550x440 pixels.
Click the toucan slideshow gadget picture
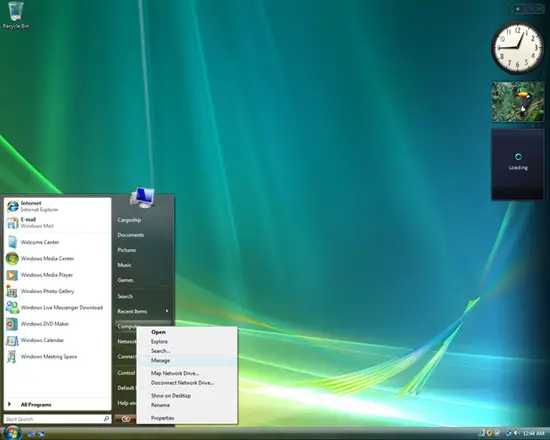518,102
